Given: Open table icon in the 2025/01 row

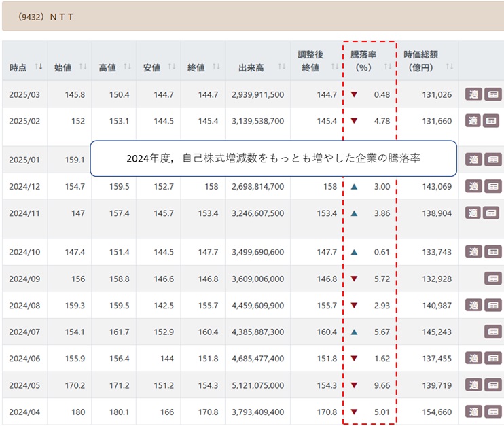Looking at the screenshot, I should coord(492,160).
